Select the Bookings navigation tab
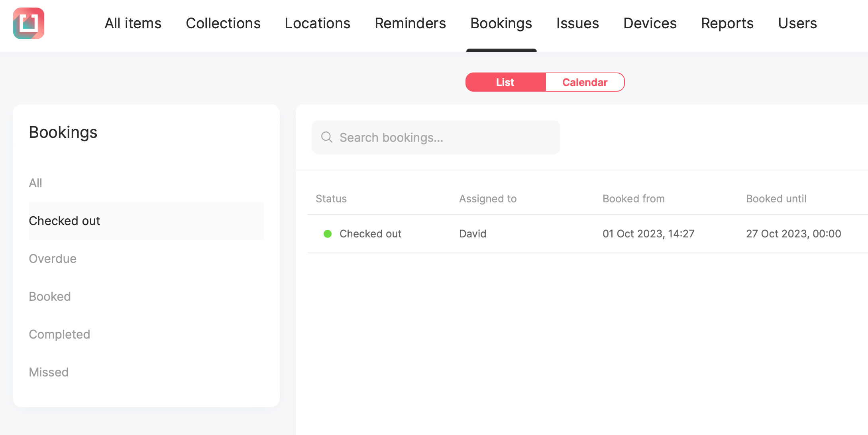This screenshot has height=435, width=868. (501, 23)
